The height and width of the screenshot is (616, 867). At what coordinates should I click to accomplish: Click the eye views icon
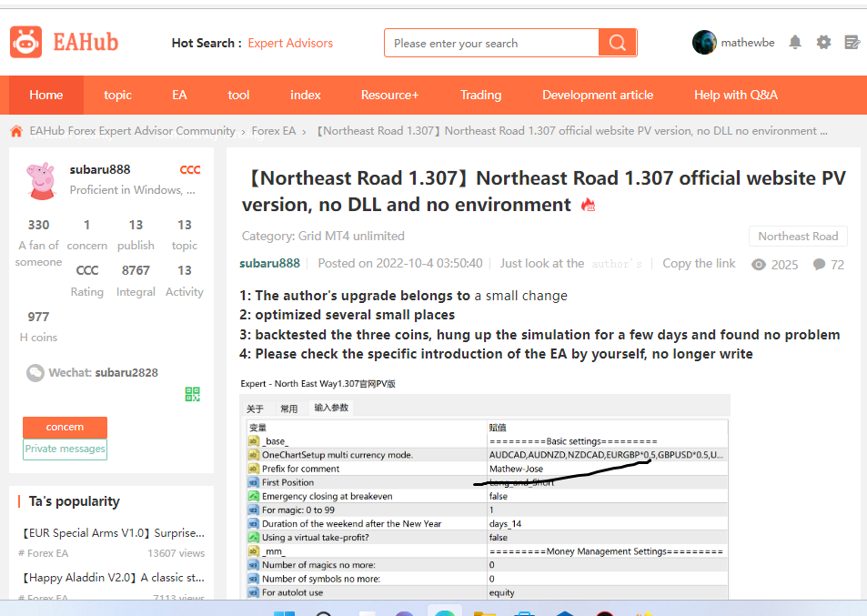pos(759,264)
